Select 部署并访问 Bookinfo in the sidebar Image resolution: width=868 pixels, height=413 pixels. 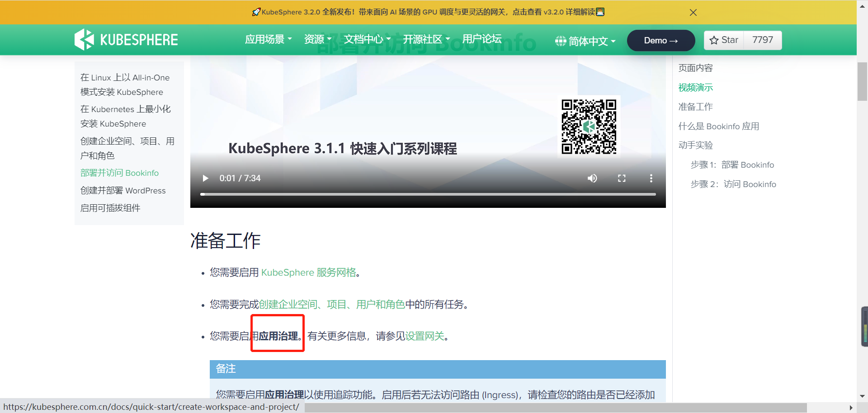click(119, 173)
